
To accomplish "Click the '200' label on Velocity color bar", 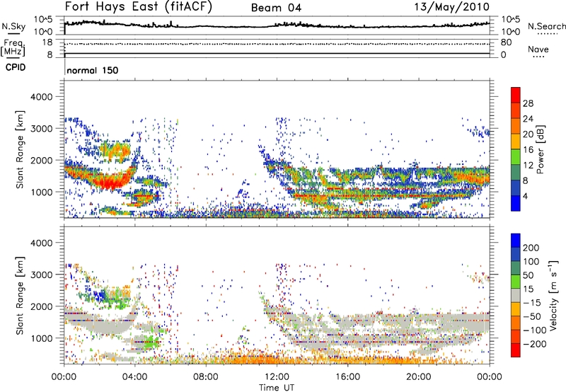I will [531, 248].
